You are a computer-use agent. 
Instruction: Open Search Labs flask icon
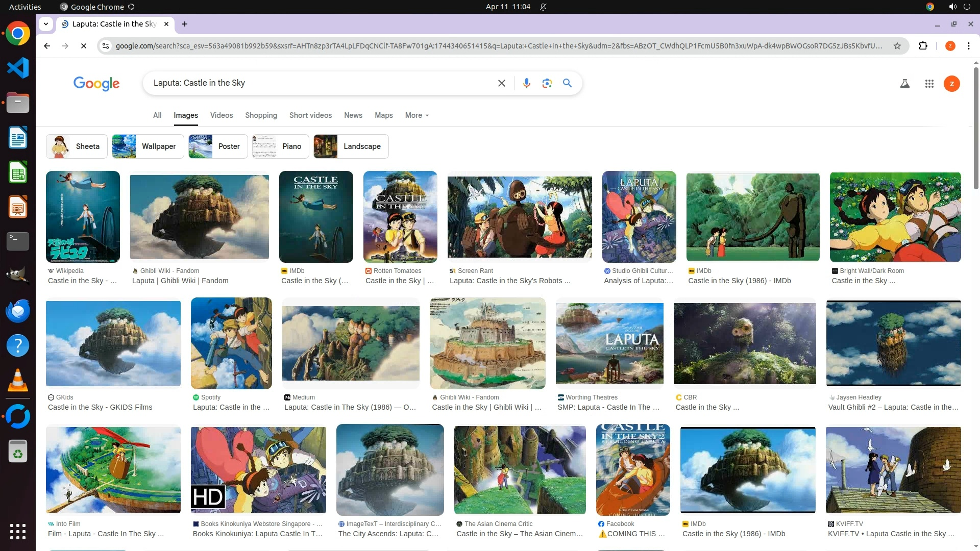[904, 84]
